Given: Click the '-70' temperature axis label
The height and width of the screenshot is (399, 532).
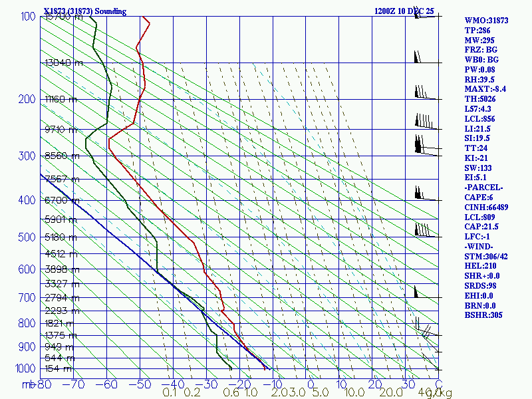Looking at the screenshot, I should point(73,384).
